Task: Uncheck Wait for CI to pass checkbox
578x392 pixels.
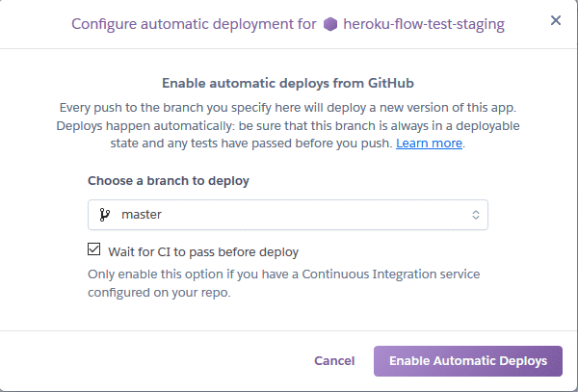Action: tap(94, 249)
